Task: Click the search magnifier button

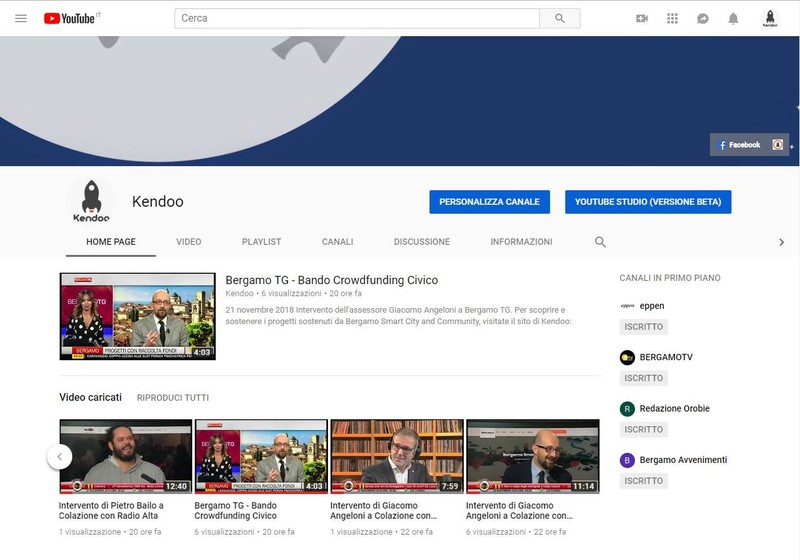Action: pos(560,18)
